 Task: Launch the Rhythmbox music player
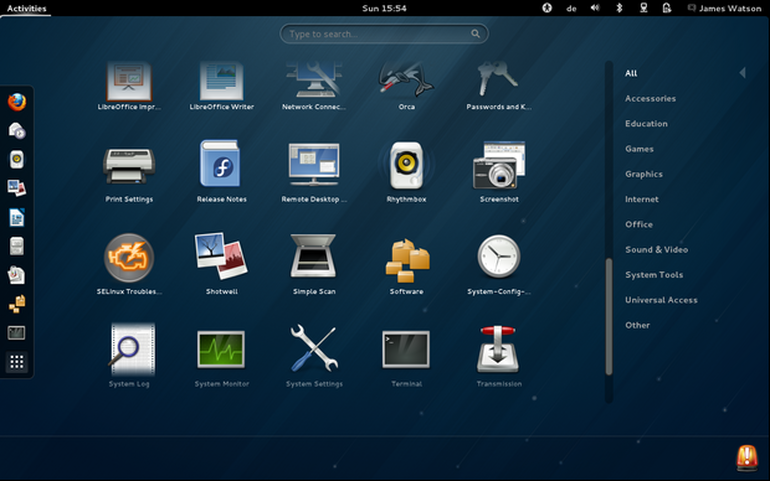coord(406,171)
